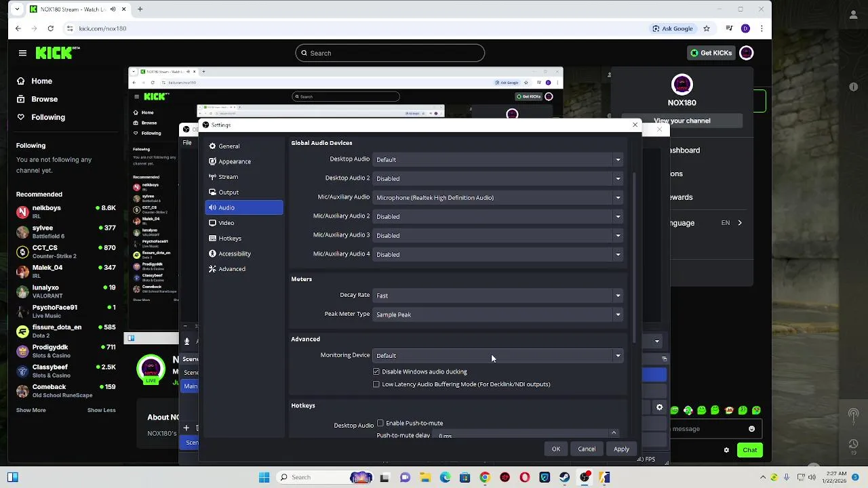Open the Desktop Audio 2 dropdown

coord(498,179)
